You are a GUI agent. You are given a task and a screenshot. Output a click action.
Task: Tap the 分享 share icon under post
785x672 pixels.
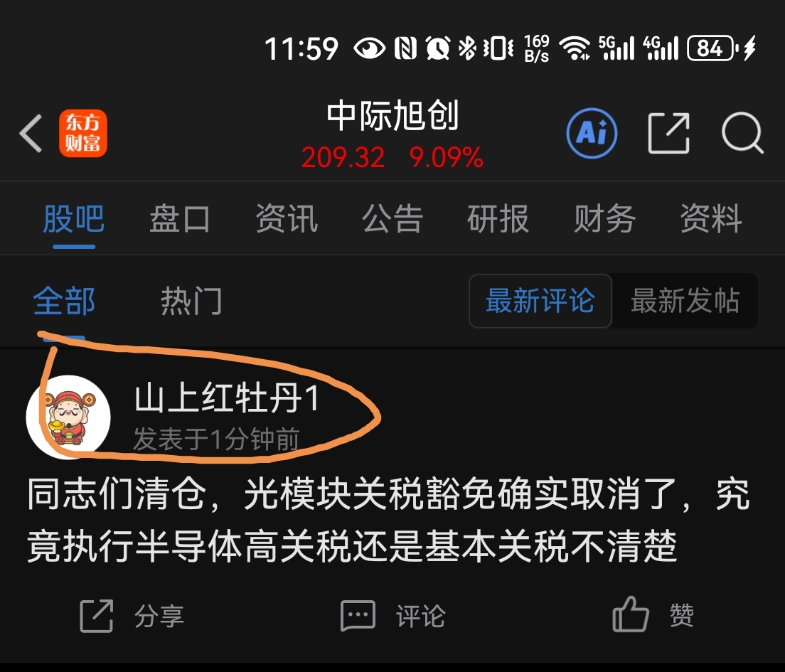point(97,615)
